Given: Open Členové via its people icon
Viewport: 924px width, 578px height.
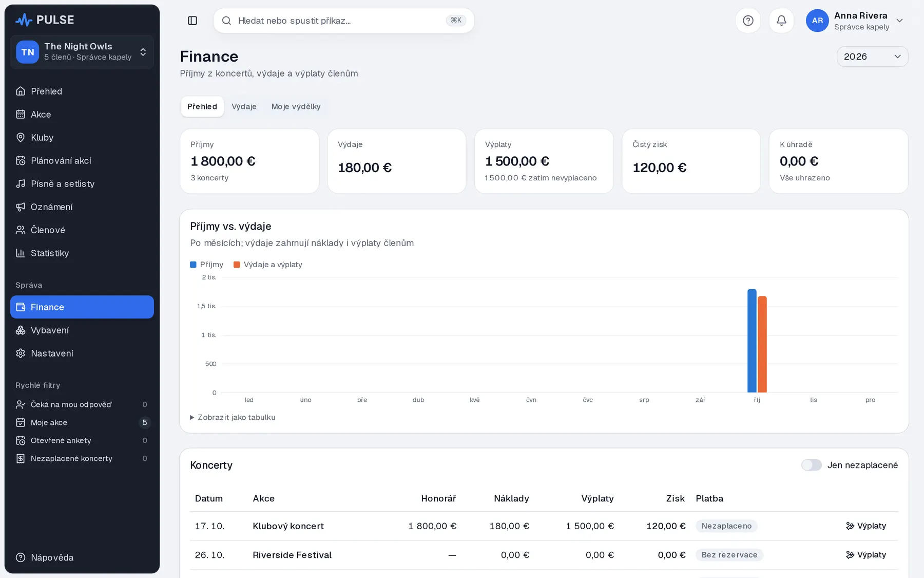Looking at the screenshot, I should pyautogui.click(x=21, y=230).
